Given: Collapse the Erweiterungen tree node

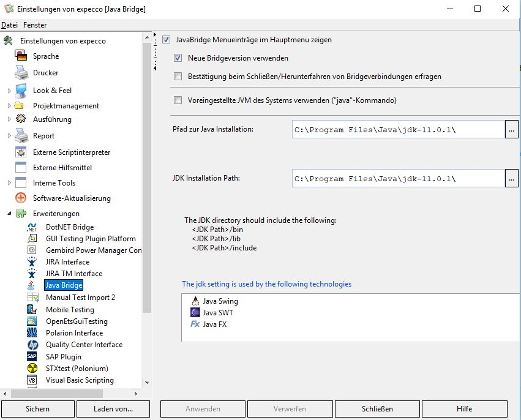Looking at the screenshot, I should pyautogui.click(x=9, y=214).
